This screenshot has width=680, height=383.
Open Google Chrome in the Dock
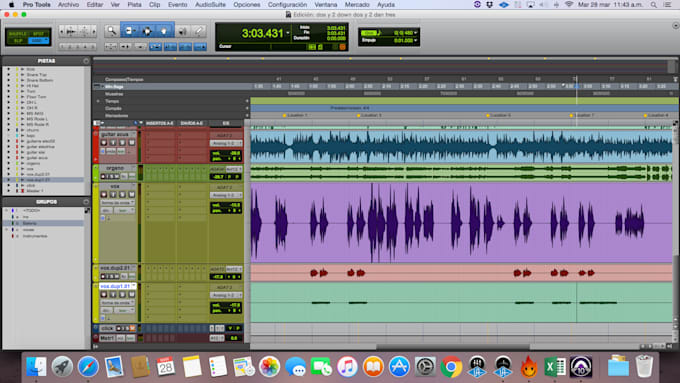coord(451,367)
